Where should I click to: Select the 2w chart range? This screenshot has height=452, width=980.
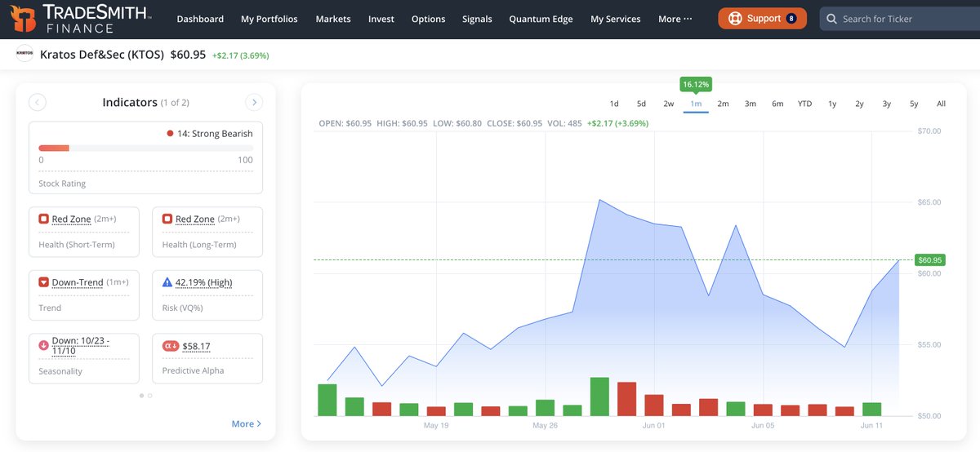[x=669, y=104]
